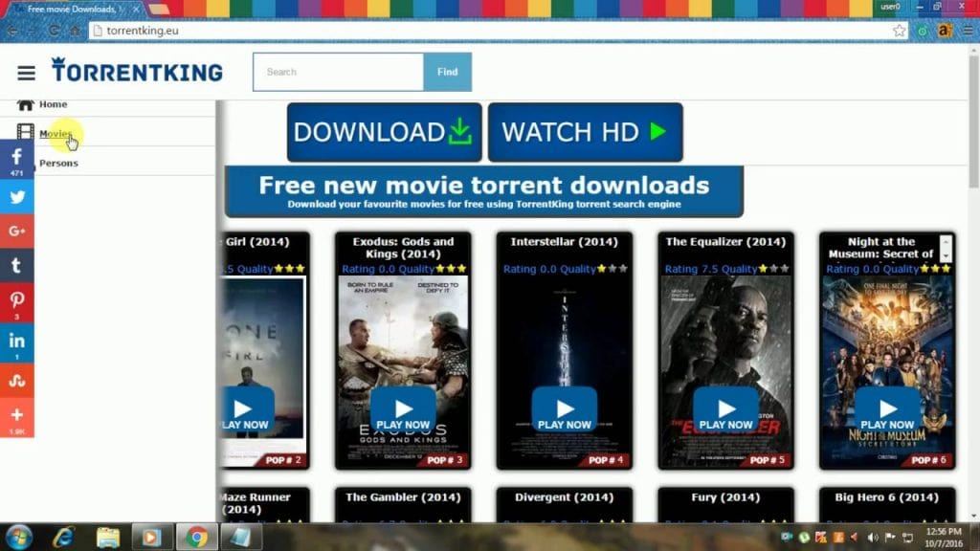This screenshot has height=551, width=980.
Task: Open File Explorer from taskbar
Action: (x=107, y=538)
